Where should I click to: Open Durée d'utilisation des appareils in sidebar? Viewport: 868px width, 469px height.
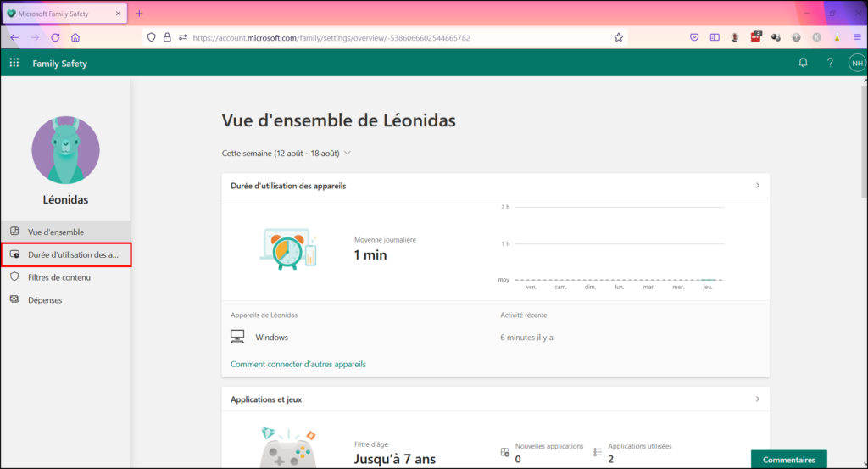(x=65, y=254)
